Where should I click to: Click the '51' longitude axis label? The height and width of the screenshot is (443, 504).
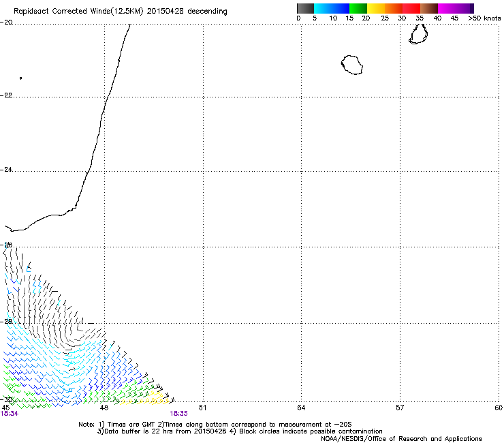click(x=202, y=408)
